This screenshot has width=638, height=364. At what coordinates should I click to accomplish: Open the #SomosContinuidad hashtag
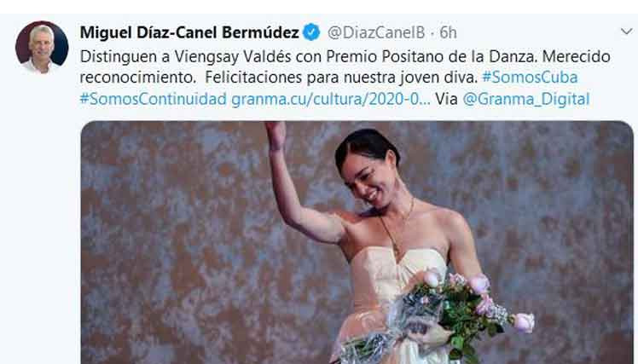153,99
